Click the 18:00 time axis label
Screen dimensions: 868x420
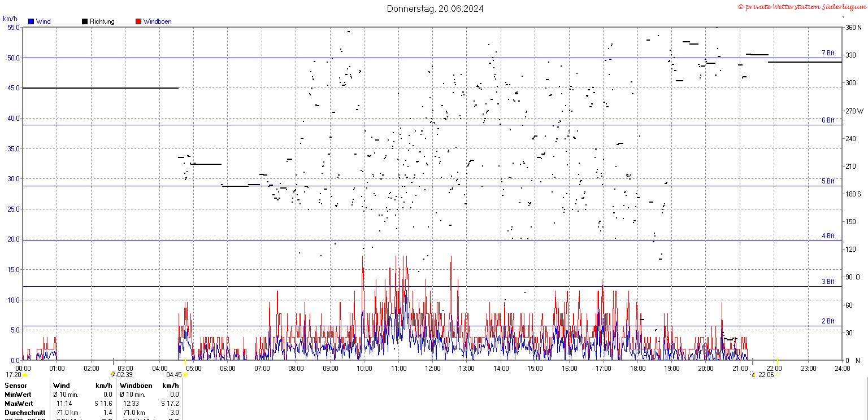point(638,369)
